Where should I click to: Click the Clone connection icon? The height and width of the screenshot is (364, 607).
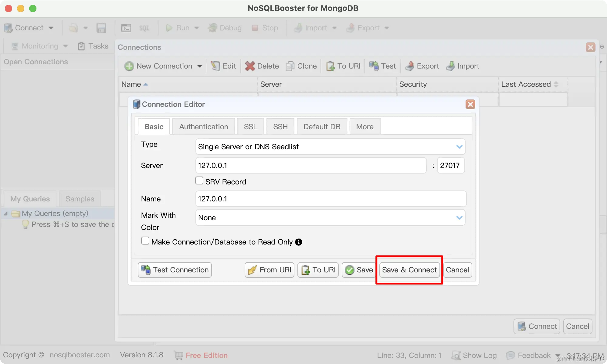pyautogui.click(x=290, y=66)
